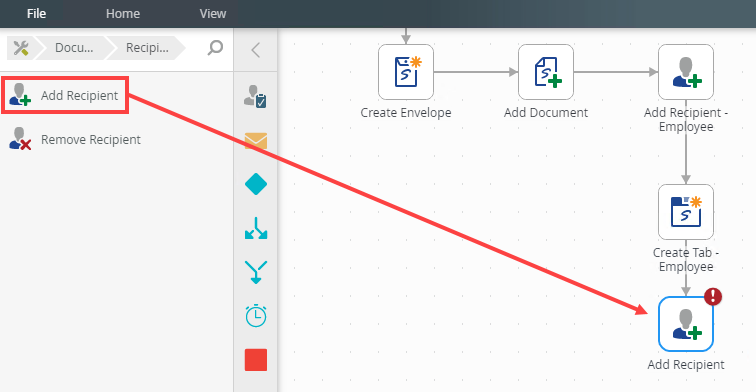Viewport: 756px width, 392px height.
Task: Open the View tab
Action: (213, 14)
